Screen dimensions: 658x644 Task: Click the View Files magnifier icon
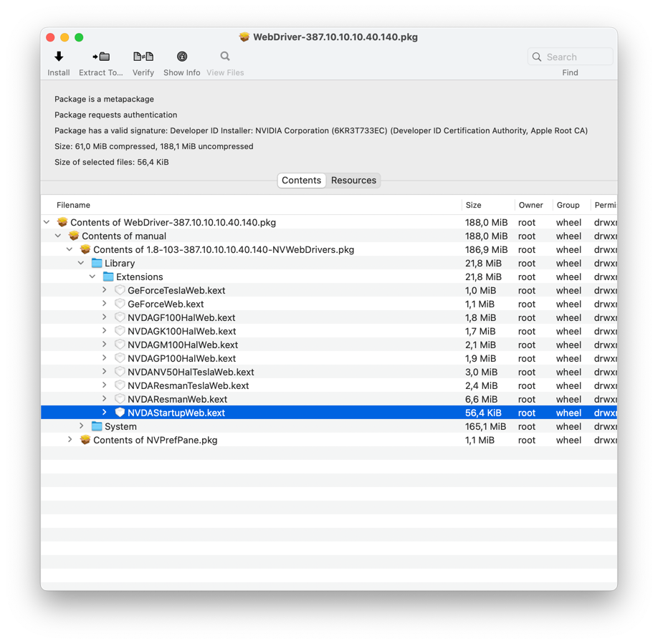coord(225,56)
